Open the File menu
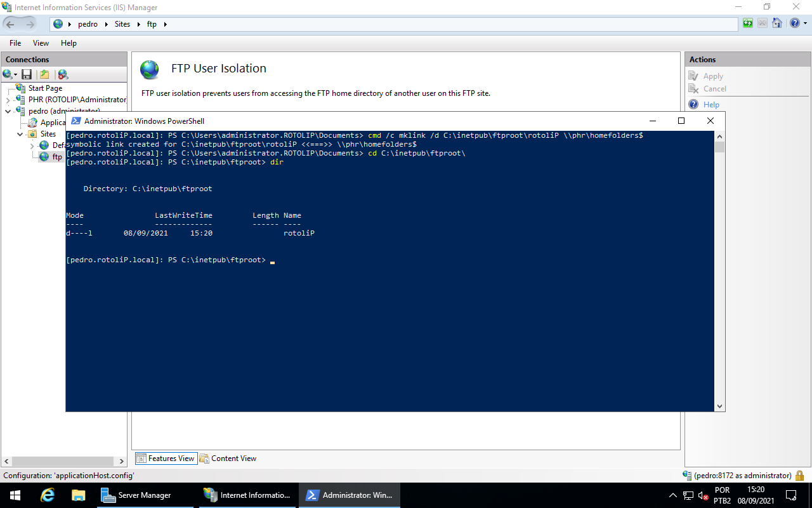The image size is (812, 508). pos(15,43)
